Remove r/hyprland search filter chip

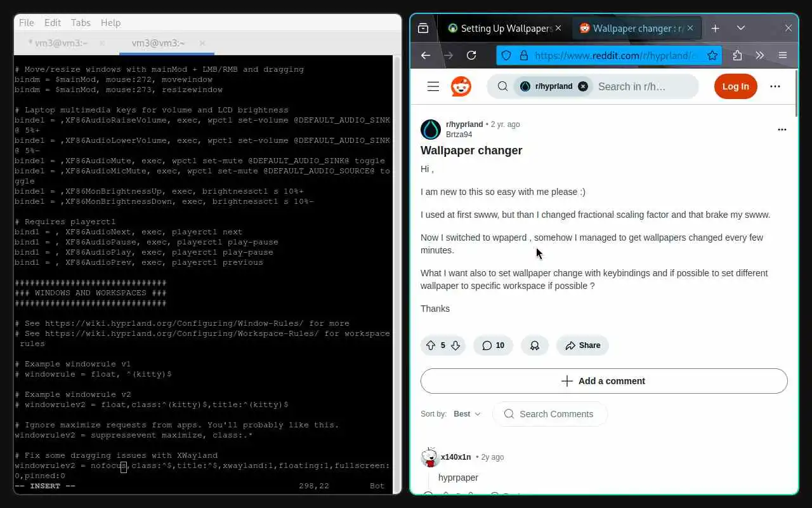coord(583,86)
